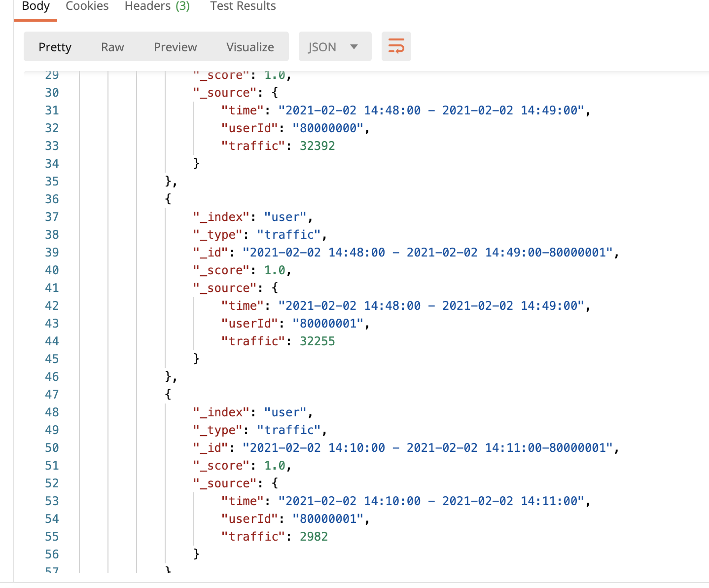Open the Test Results tab

click(x=243, y=6)
